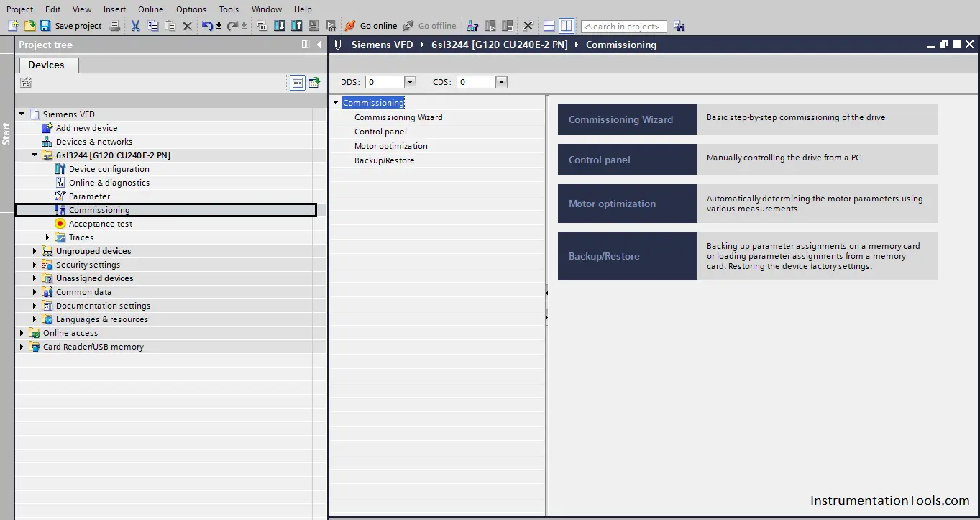Click the Compile icon in toolbar
Screen dimensions: 980x520
click(262, 26)
